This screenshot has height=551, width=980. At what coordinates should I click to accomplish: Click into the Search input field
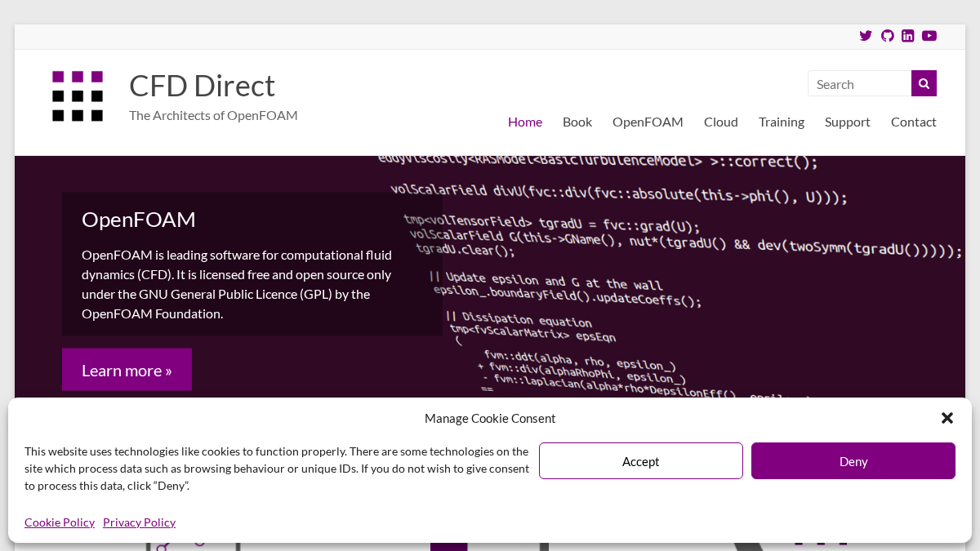(x=860, y=83)
